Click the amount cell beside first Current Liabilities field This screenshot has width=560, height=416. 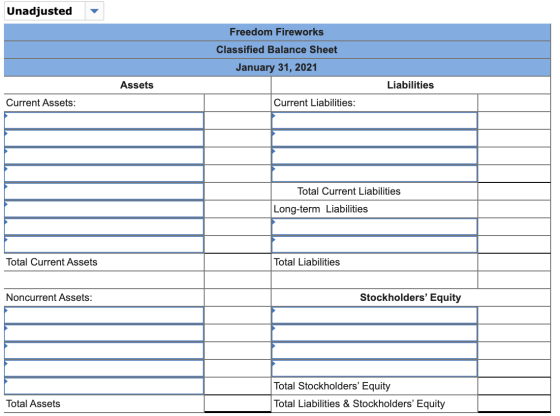tap(514, 120)
